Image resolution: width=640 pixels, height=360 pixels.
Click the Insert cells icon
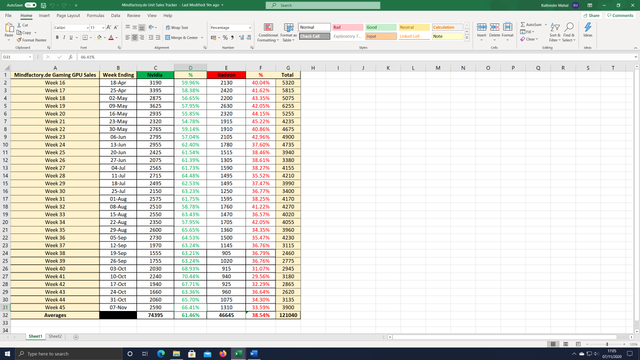point(482,27)
